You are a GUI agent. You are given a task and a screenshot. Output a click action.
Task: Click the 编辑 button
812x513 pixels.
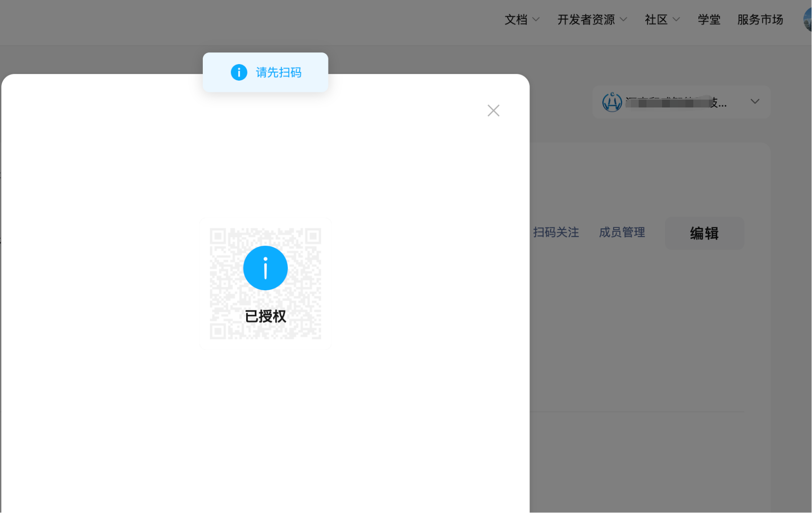705,234
